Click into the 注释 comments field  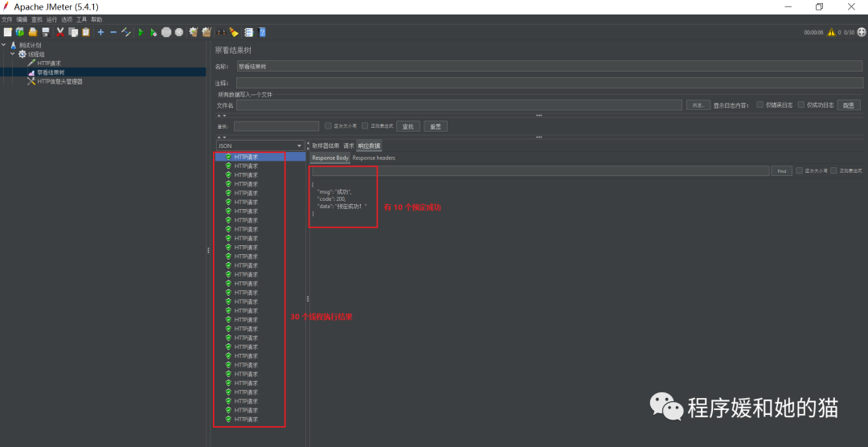point(550,83)
